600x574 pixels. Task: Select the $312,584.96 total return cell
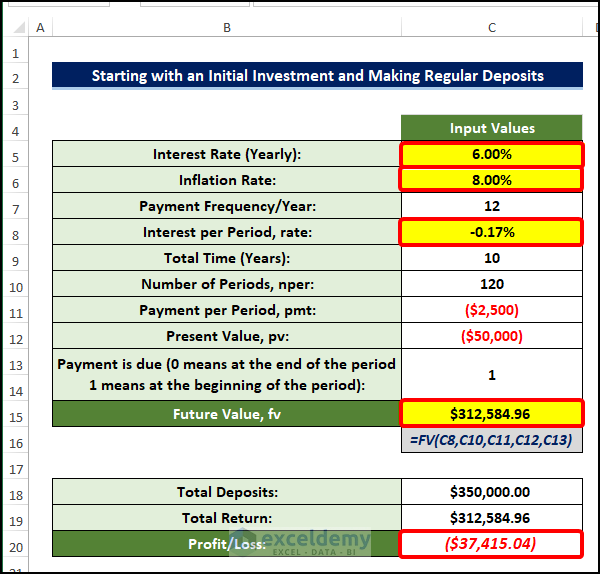click(492, 518)
